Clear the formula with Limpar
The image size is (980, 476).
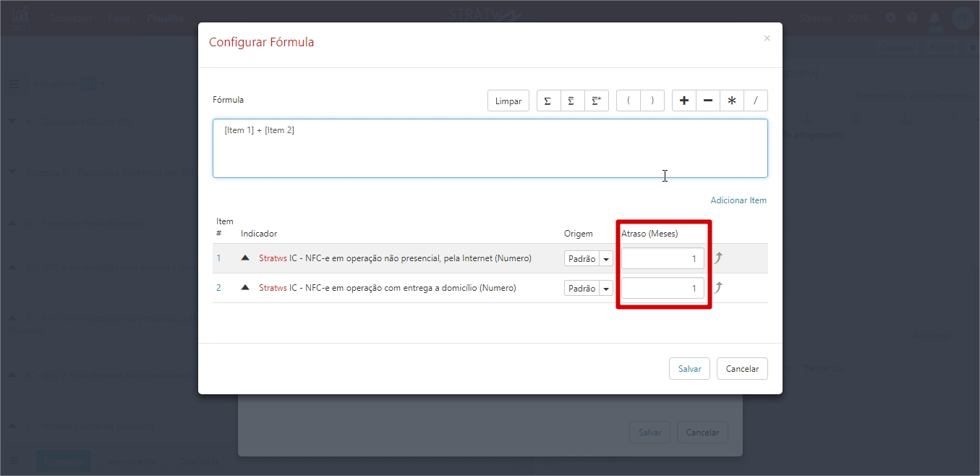(508, 101)
